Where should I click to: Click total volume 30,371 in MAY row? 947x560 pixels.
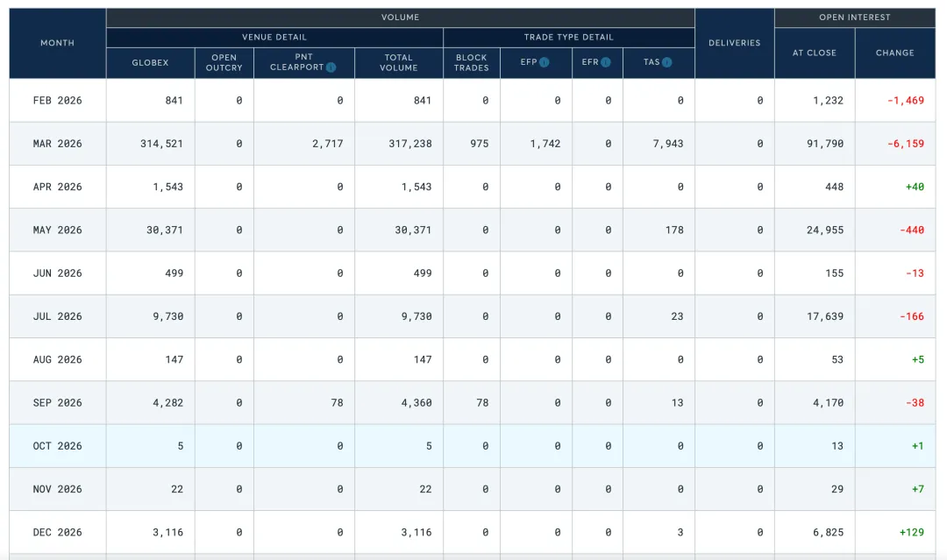413,230
